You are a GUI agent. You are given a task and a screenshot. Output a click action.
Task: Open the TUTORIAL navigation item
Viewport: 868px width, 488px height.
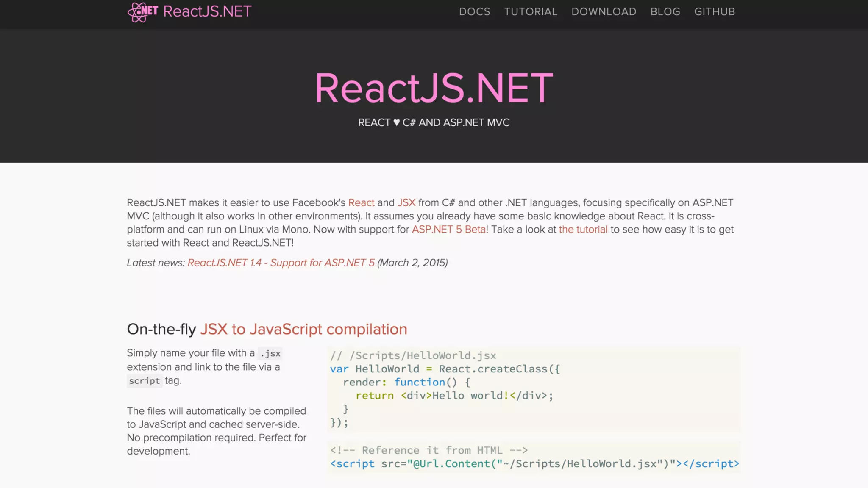(x=530, y=12)
